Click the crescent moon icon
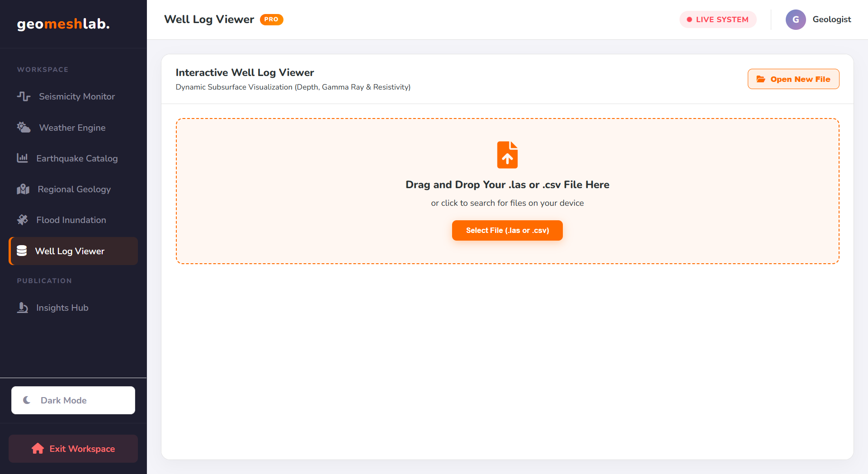The image size is (868, 474). click(27, 400)
